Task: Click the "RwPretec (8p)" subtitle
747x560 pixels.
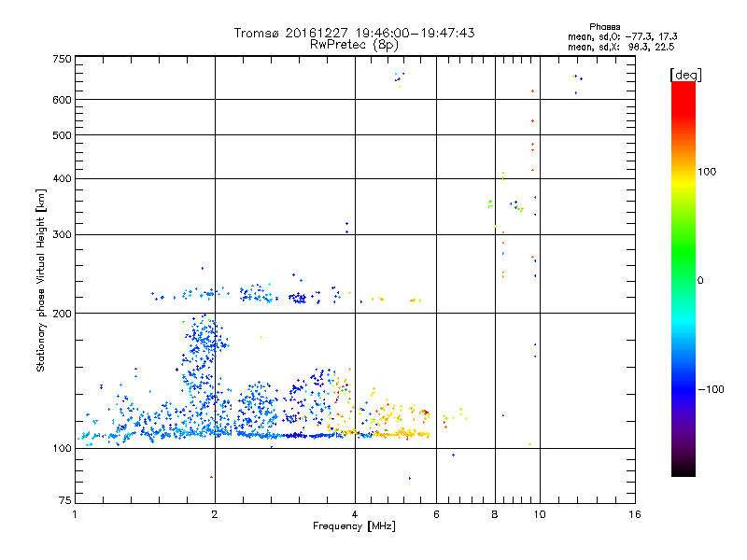Action: (354, 45)
